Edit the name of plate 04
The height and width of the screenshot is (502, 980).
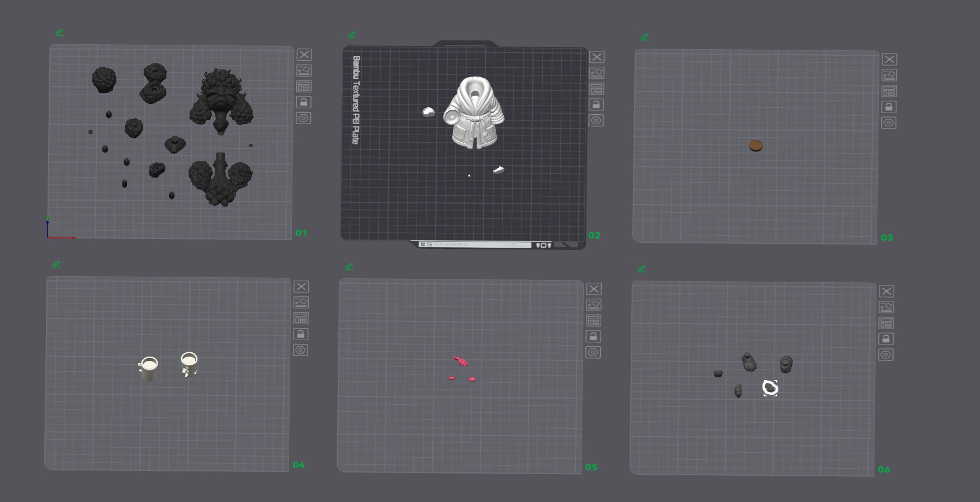pyautogui.click(x=57, y=264)
